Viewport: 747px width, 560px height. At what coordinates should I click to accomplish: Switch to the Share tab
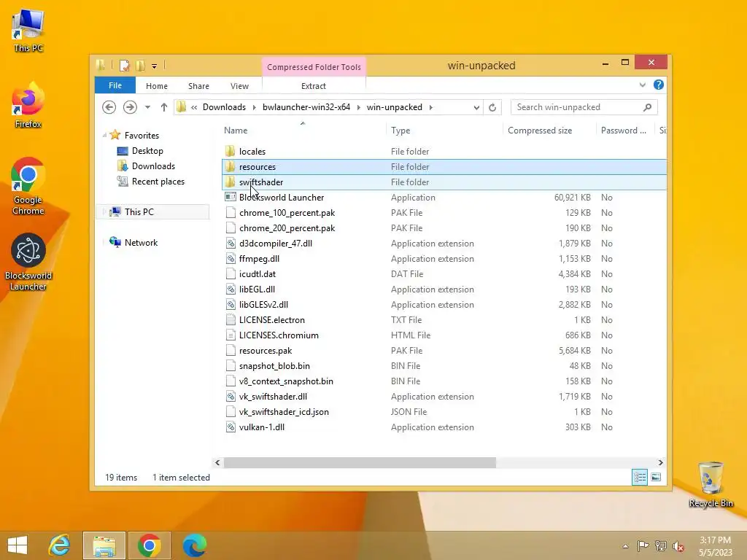[198, 86]
